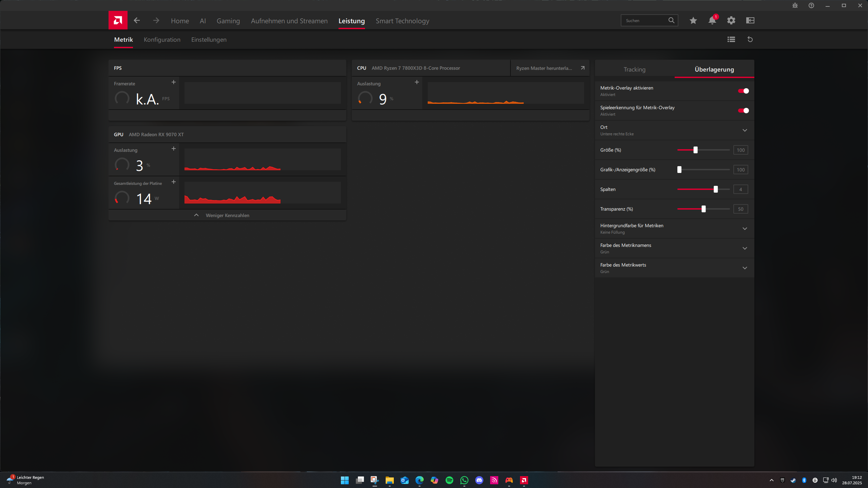Switch to list view icon
Viewport: 868px width, 488px height.
pos(731,40)
